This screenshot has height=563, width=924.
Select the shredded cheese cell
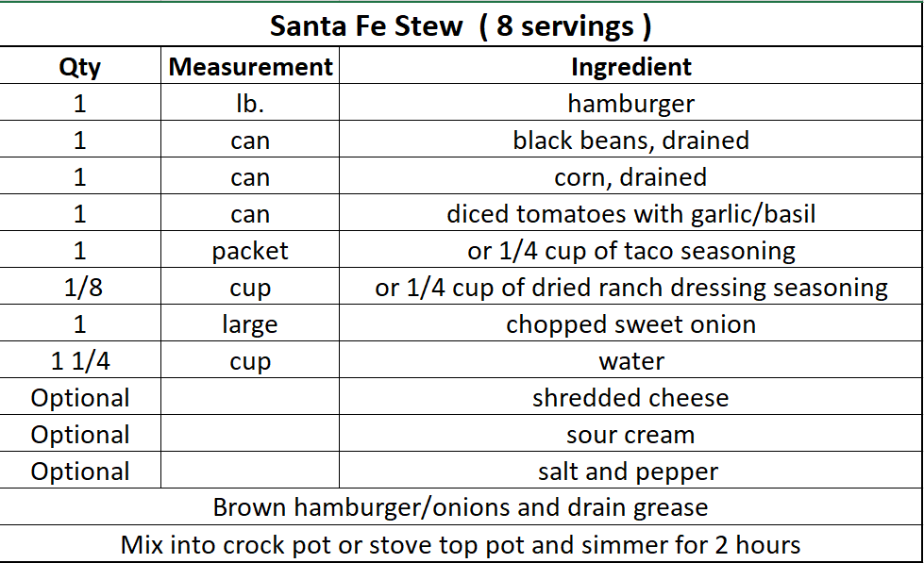pos(630,398)
